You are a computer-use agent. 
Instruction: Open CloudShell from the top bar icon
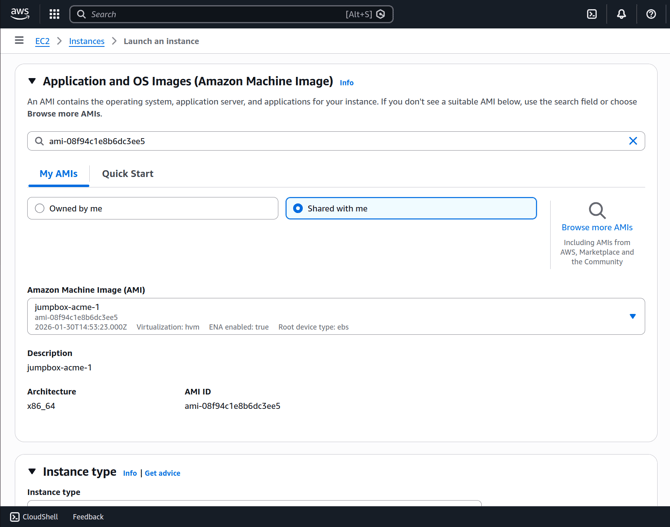click(x=592, y=14)
